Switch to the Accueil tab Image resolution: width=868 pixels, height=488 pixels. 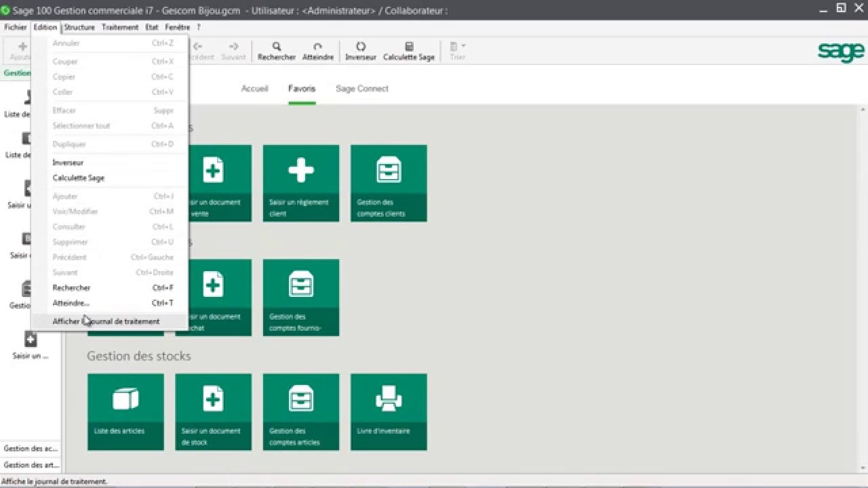point(254,89)
